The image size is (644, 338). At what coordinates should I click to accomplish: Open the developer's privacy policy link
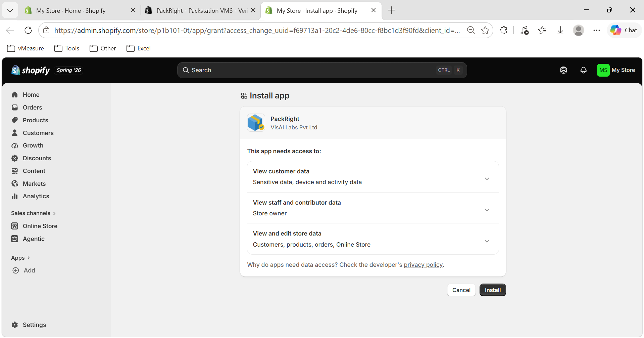(x=423, y=265)
